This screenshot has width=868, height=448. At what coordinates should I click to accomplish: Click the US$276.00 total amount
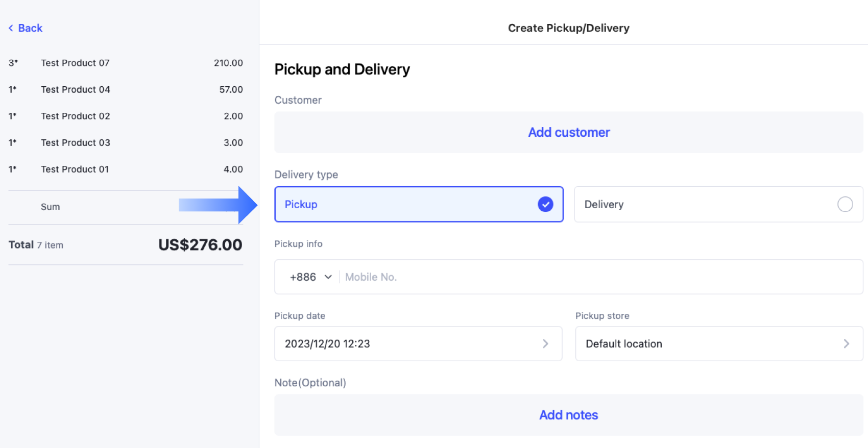click(x=200, y=245)
